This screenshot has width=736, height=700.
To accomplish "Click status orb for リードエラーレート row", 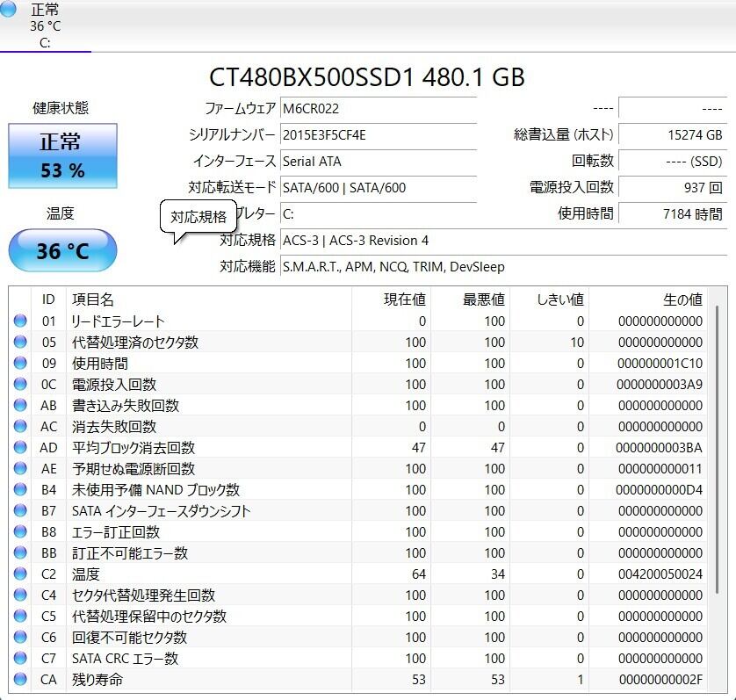I will (20, 321).
